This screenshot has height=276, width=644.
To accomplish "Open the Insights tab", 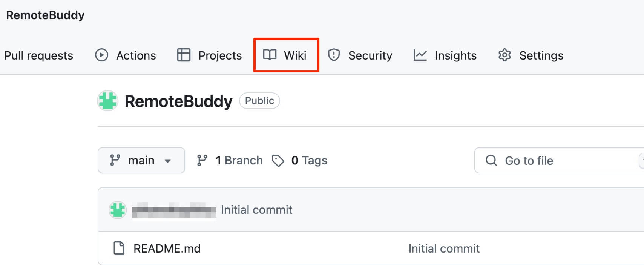I will tap(445, 55).
